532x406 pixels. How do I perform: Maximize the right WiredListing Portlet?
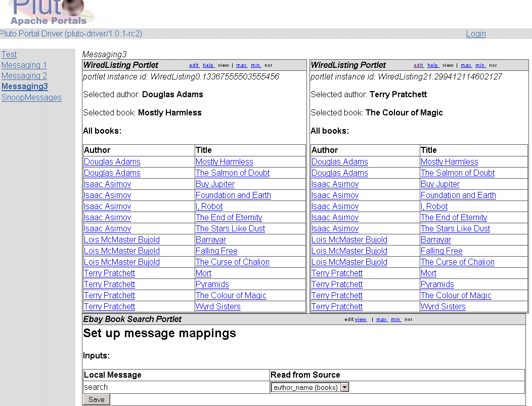coord(466,65)
